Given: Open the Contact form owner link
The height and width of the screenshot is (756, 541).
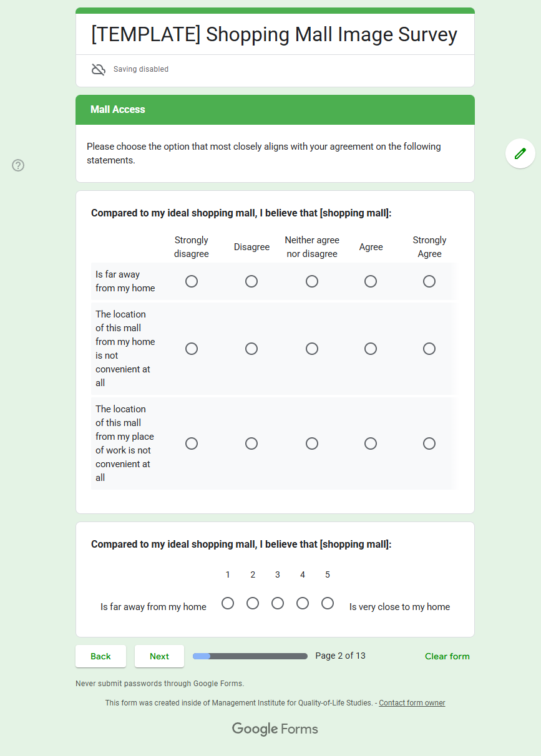Looking at the screenshot, I should (412, 703).
